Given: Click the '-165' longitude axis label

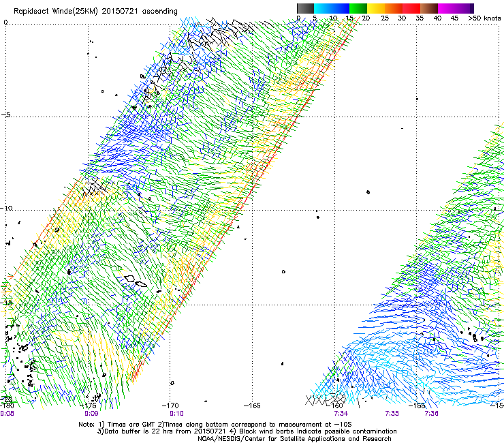Looking at the screenshot, I should pyautogui.click(x=252, y=406).
